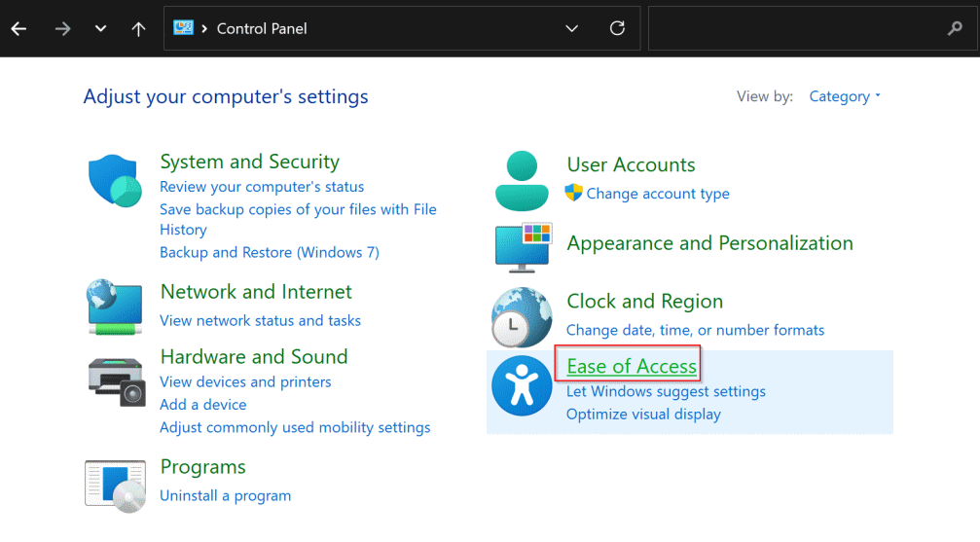Open Save backup copies with File History
Image resolution: width=980 pixels, height=542 pixels.
(x=298, y=219)
